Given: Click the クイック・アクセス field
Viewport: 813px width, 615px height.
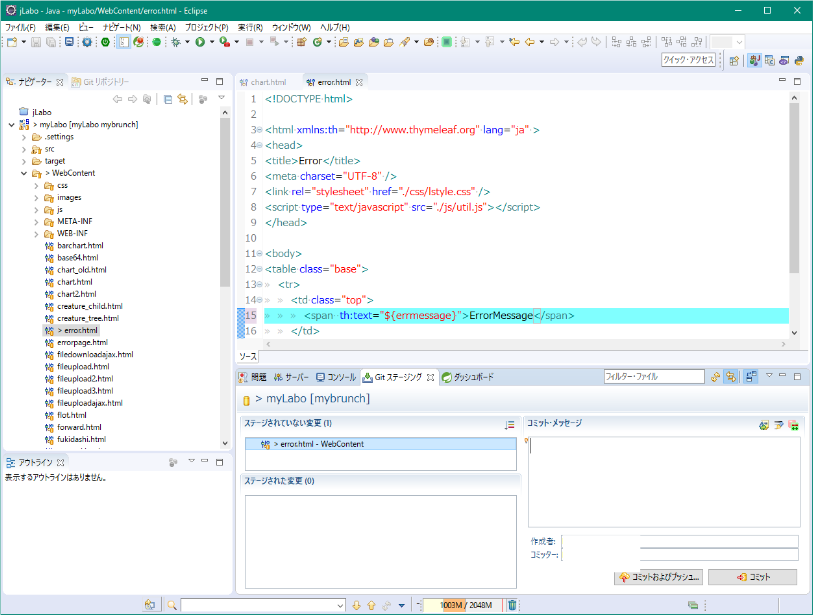Looking at the screenshot, I should 688,60.
